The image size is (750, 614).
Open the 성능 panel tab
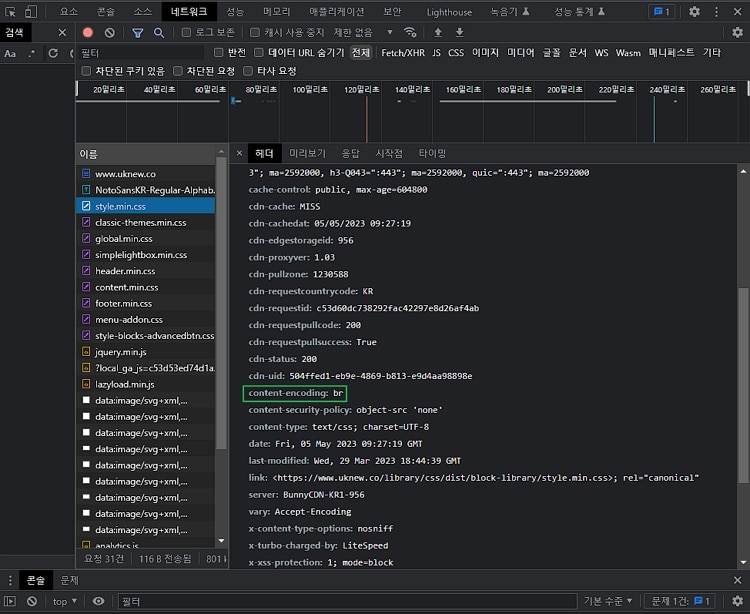[x=234, y=11]
